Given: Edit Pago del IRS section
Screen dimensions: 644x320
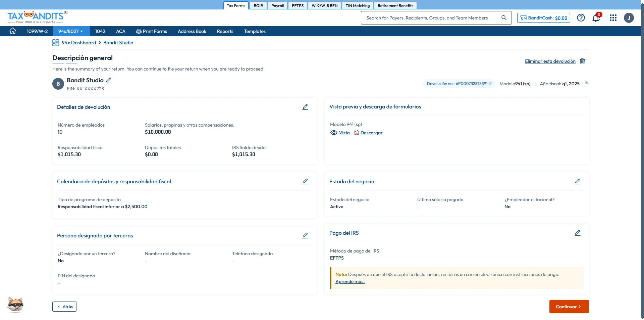Looking at the screenshot, I should tap(578, 233).
